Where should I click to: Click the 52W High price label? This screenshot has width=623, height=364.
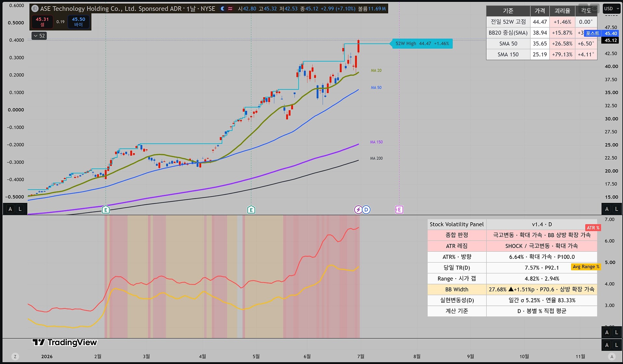(x=422, y=43)
